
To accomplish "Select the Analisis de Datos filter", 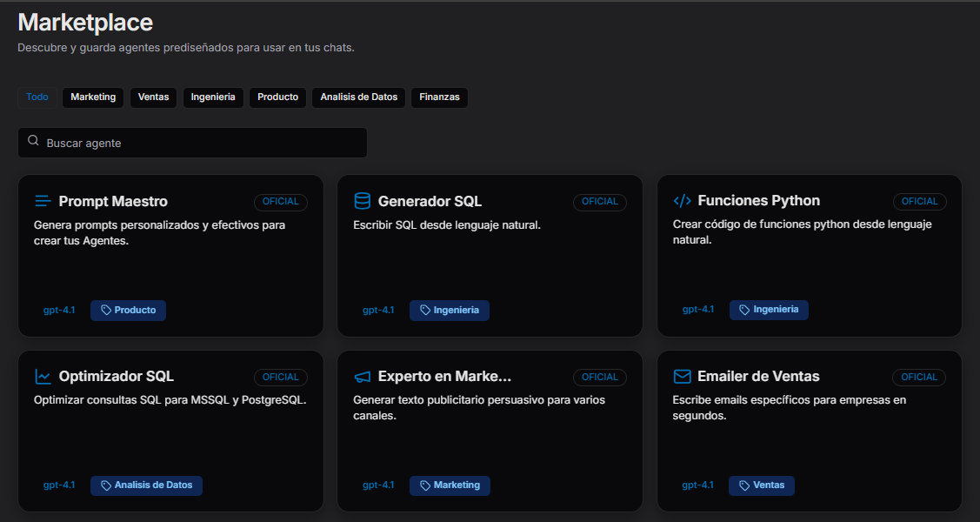I will pyautogui.click(x=358, y=97).
